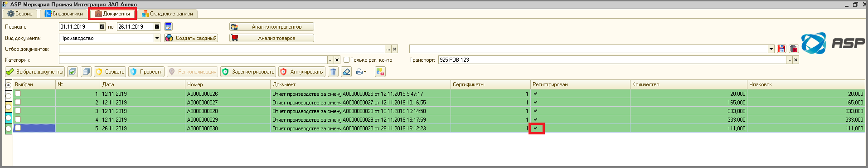Screen dimensions: 868x168
Task: Select the top radio button with dot in left strip
Action: click(x=8, y=85)
